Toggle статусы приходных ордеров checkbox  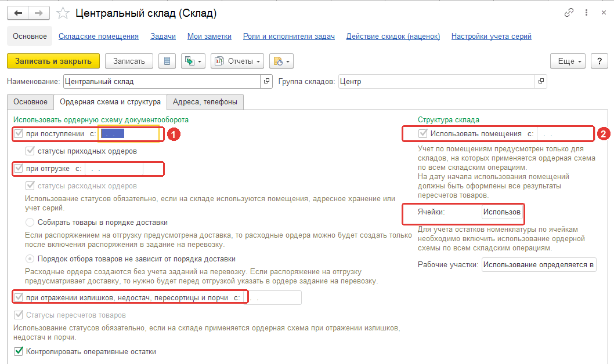pos(30,151)
